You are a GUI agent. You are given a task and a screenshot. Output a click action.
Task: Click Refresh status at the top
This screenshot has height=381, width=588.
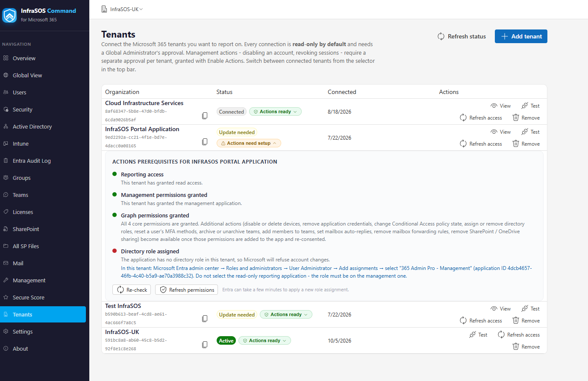tap(462, 36)
